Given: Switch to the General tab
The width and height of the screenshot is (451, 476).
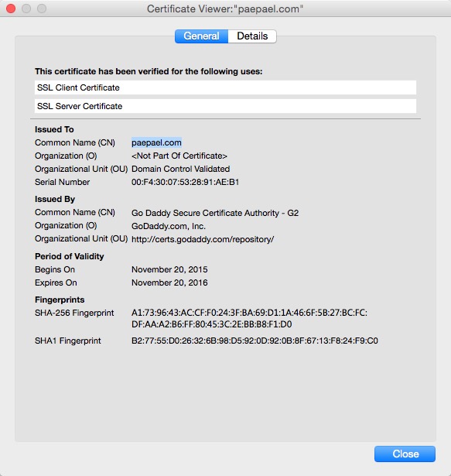Looking at the screenshot, I should click(201, 36).
